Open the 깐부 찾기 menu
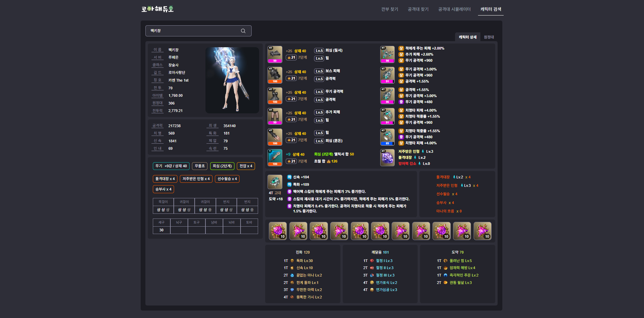The height and width of the screenshot is (318, 644). 390,9
